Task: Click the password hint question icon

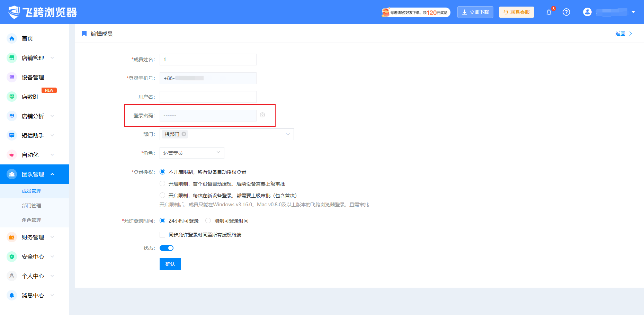Action: 262,115
